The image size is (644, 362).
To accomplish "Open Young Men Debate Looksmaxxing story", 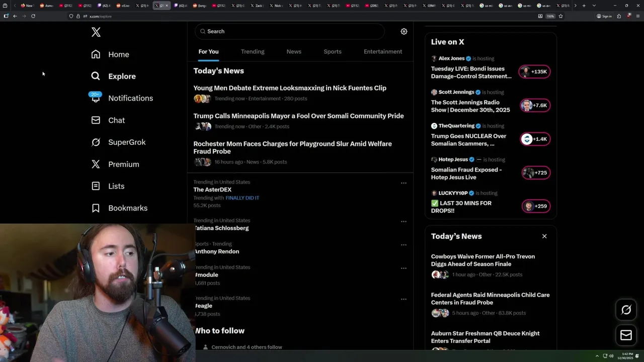I will [x=290, y=88].
